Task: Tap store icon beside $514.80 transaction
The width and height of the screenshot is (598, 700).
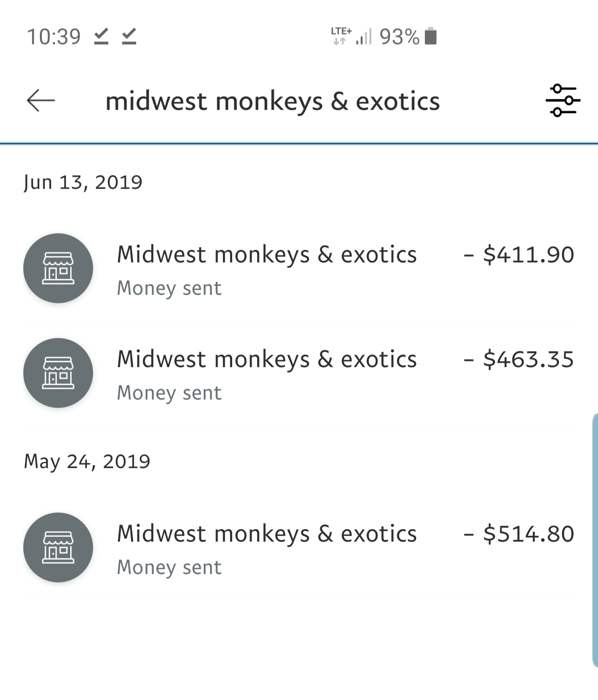Action: (x=58, y=547)
